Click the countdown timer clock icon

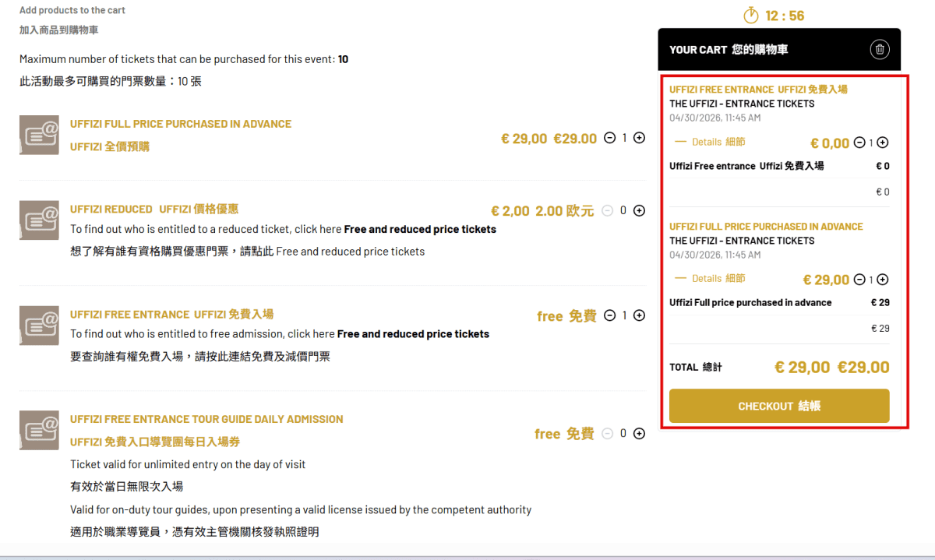point(751,16)
